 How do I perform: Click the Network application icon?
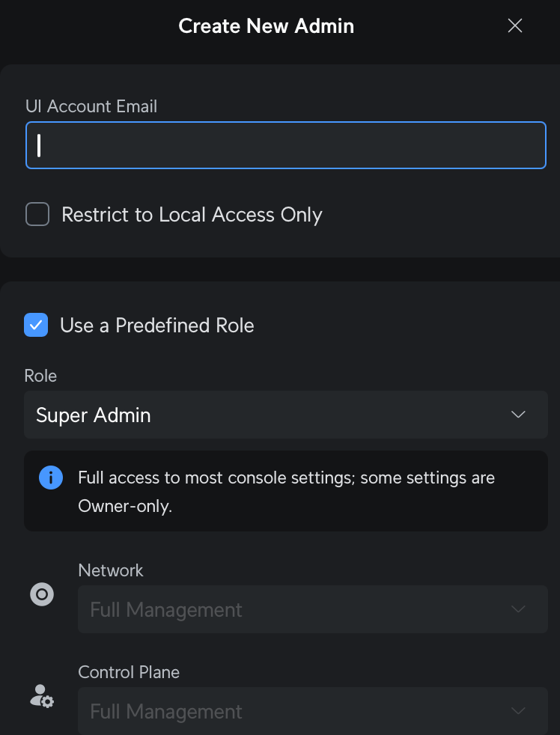42,595
